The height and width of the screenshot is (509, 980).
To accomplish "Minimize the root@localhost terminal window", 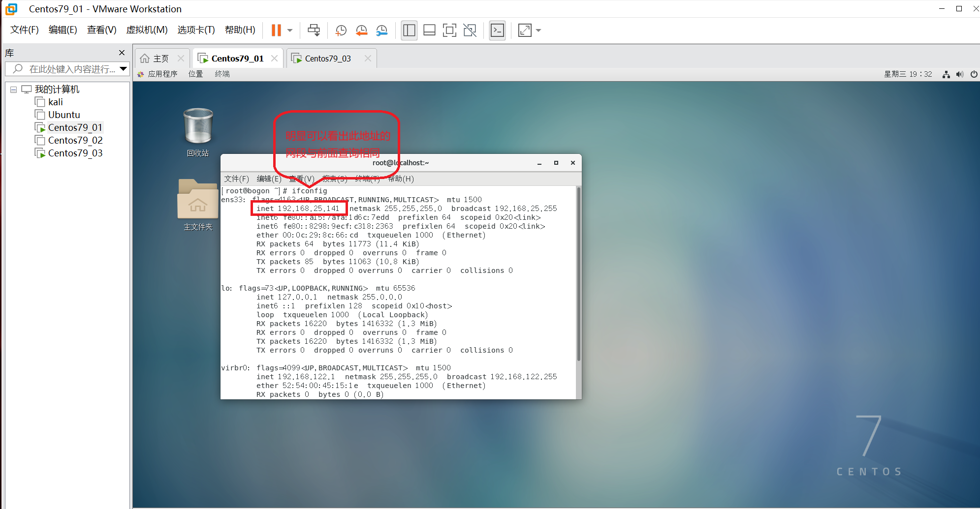I will pyautogui.click(x=539, y=163).
